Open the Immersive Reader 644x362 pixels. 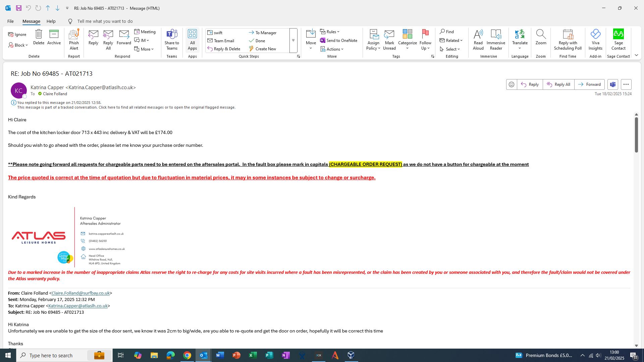pos(496,39)
